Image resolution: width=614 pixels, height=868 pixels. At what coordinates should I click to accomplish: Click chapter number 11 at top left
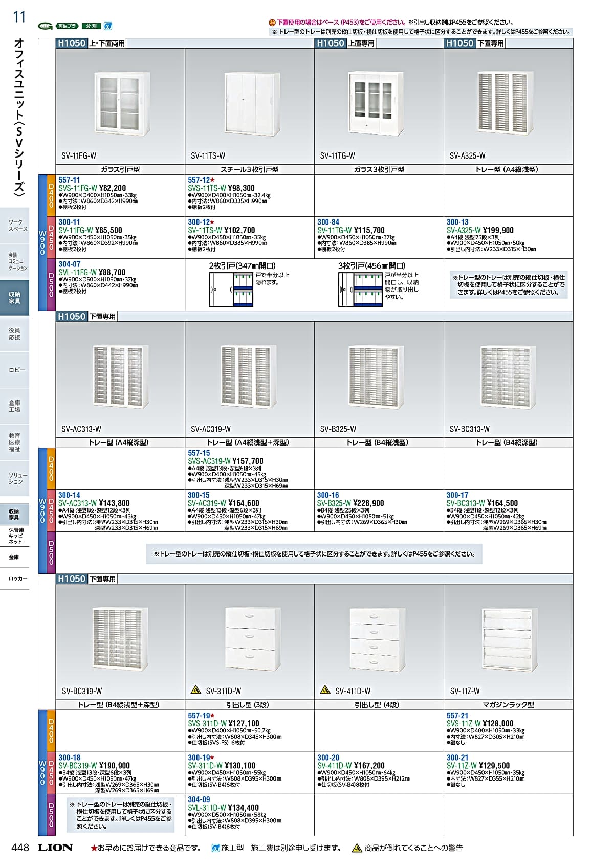pyautogui.click(x=19, y=17)
